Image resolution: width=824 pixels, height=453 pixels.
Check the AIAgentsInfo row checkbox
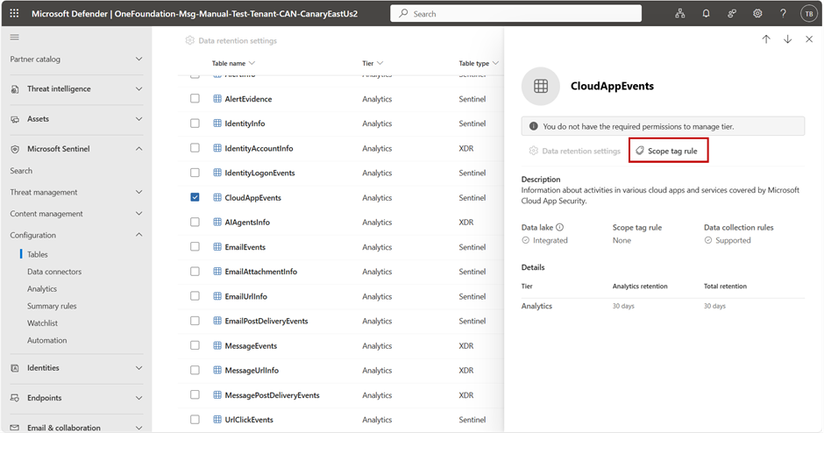(x=195, y=222)
